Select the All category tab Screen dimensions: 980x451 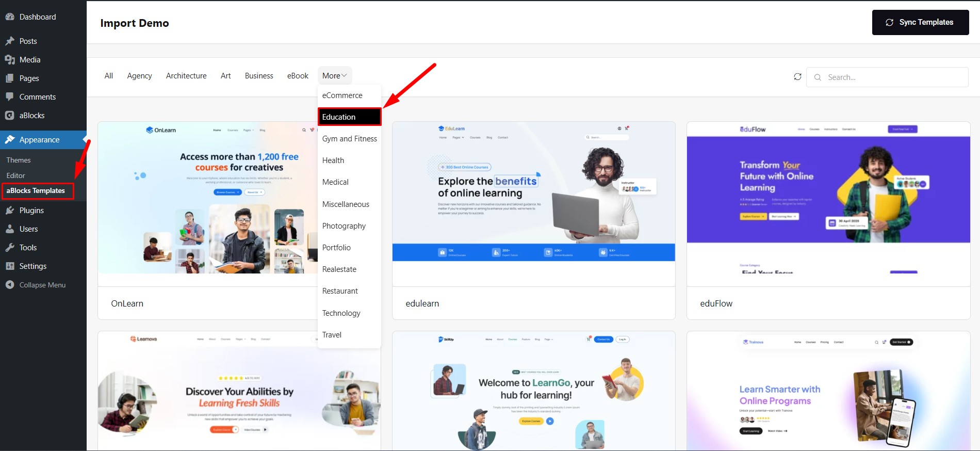(x=109, y=76)
